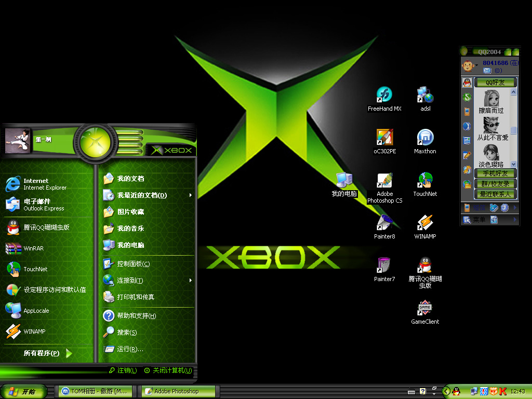The height and width of the screenshot is (399, 532).
Task: Open the QQ status dropdown beside monkey avatar
Action: coord(477,65)
